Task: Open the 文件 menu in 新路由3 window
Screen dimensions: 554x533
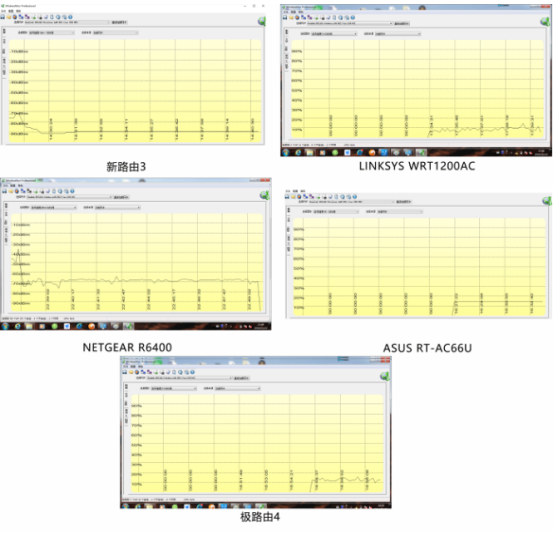Action: pos(4,11)
